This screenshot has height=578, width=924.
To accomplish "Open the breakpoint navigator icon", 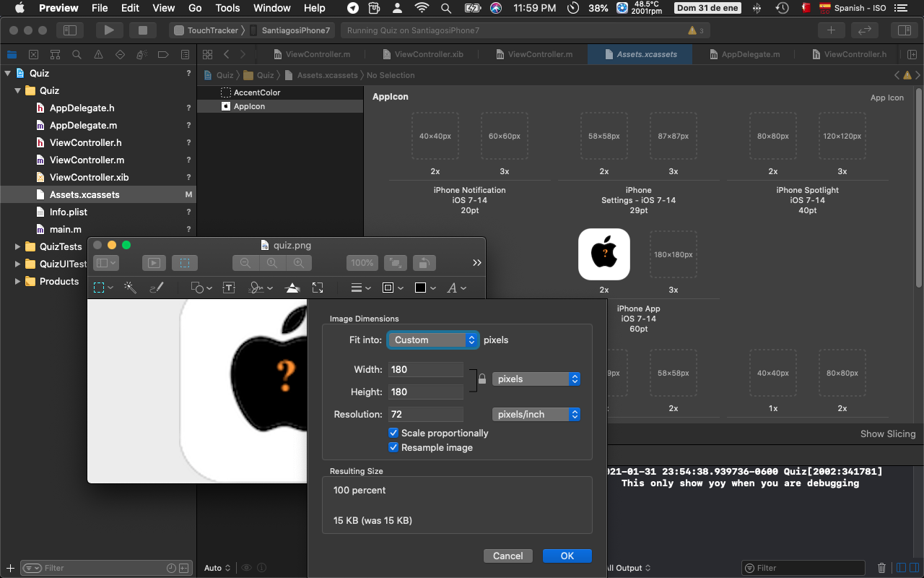I will (163, 54).
